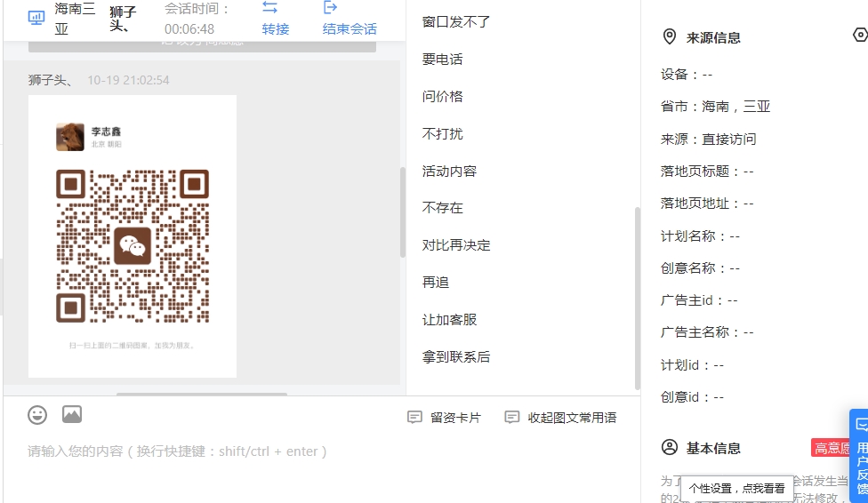Open the emoji picker smiley icon

tap(37, 414)
